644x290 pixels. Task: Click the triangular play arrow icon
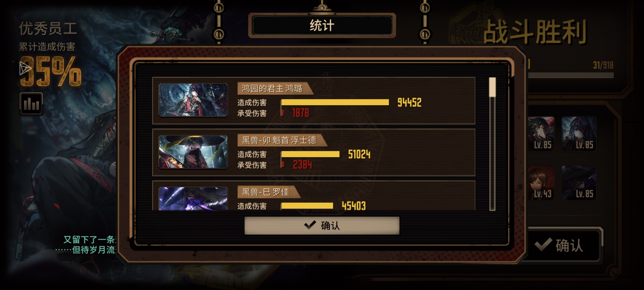click(25, 68)
